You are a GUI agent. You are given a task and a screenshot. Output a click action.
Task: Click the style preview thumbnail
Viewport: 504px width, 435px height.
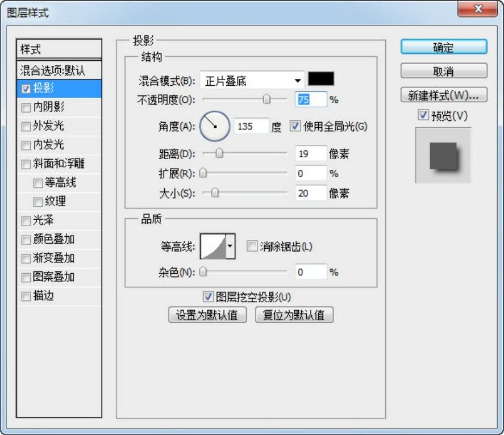tap(443, 155)
